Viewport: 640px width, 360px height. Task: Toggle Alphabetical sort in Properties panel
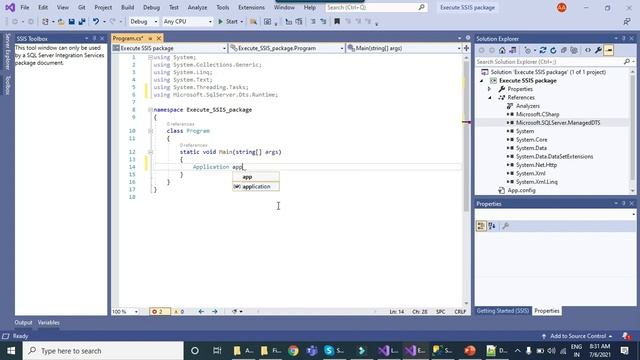click(x=492, y=226)
